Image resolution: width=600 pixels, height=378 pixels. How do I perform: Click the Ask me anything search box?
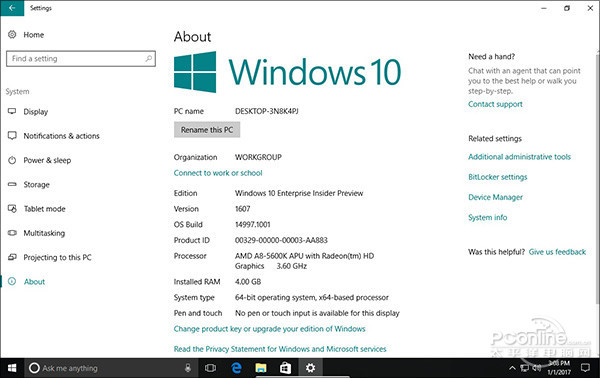click(111, 368)
